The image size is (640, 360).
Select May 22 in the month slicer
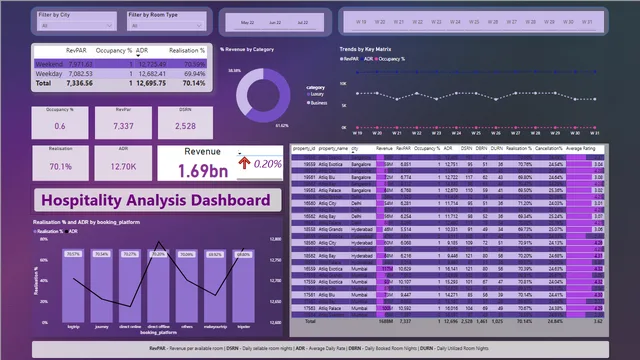[x=247, y=22]
